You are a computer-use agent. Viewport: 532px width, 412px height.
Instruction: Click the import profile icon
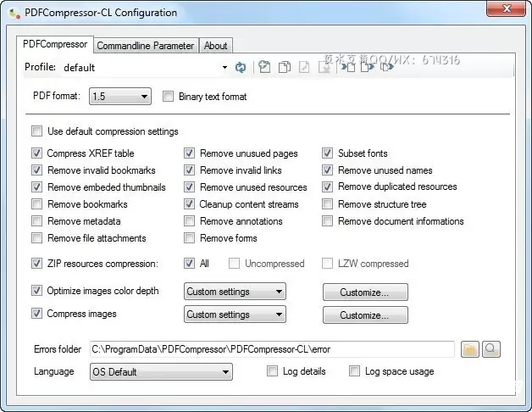348,67
